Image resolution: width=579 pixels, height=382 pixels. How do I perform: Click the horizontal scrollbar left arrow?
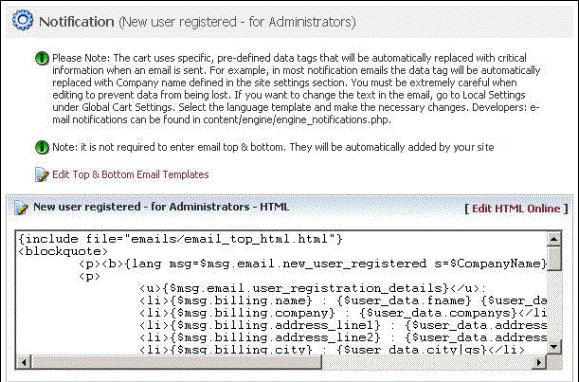tap(24, 362)
